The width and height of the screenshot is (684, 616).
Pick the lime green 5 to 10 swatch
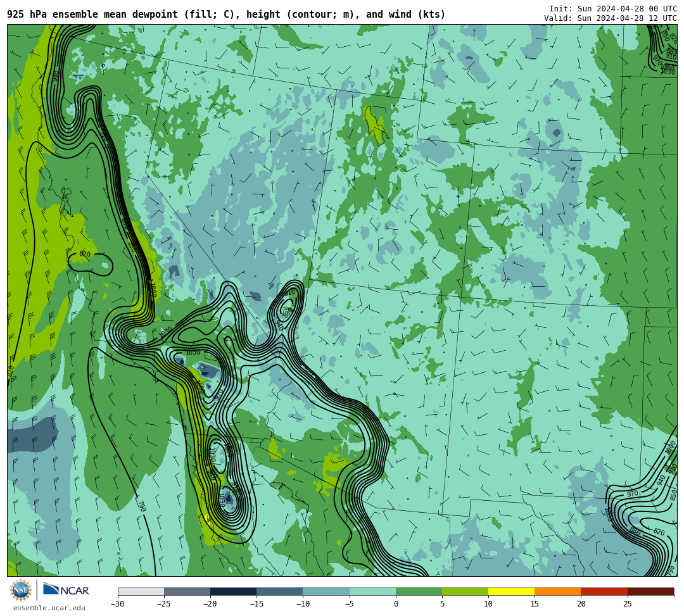[x=465, y=591]
